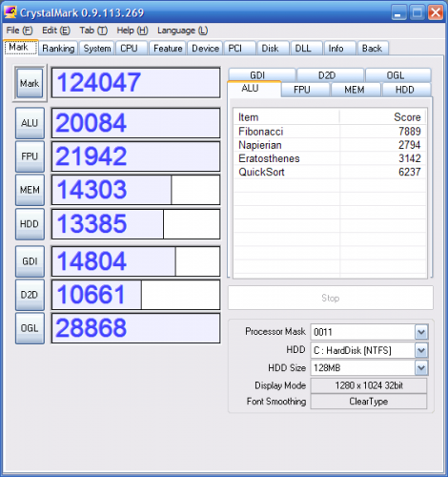
Task: Click the ClearType font smoothing box
Action: (x=369, y=402)
